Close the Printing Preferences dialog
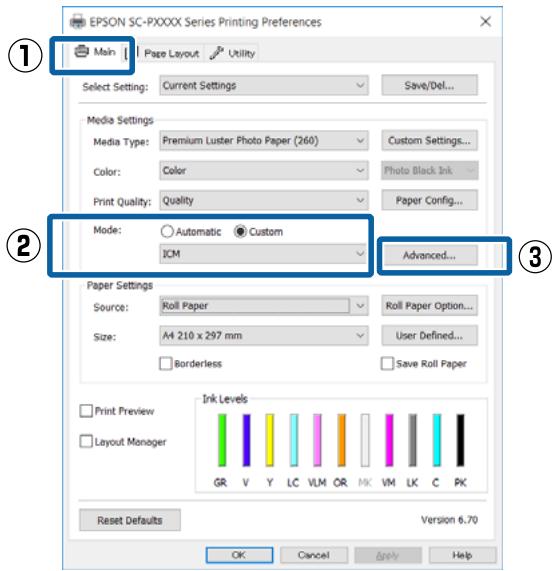Viewport: 554px width, 571px height. pyautogui.click(x=486, y=21)
